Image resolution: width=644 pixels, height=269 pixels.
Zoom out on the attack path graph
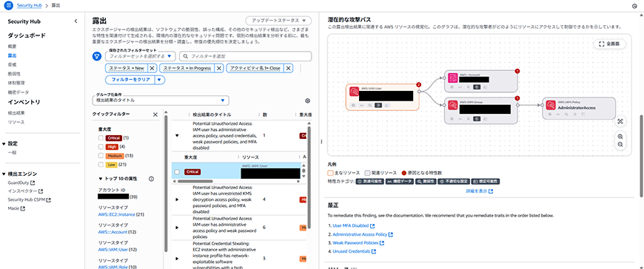click(620, 144)
